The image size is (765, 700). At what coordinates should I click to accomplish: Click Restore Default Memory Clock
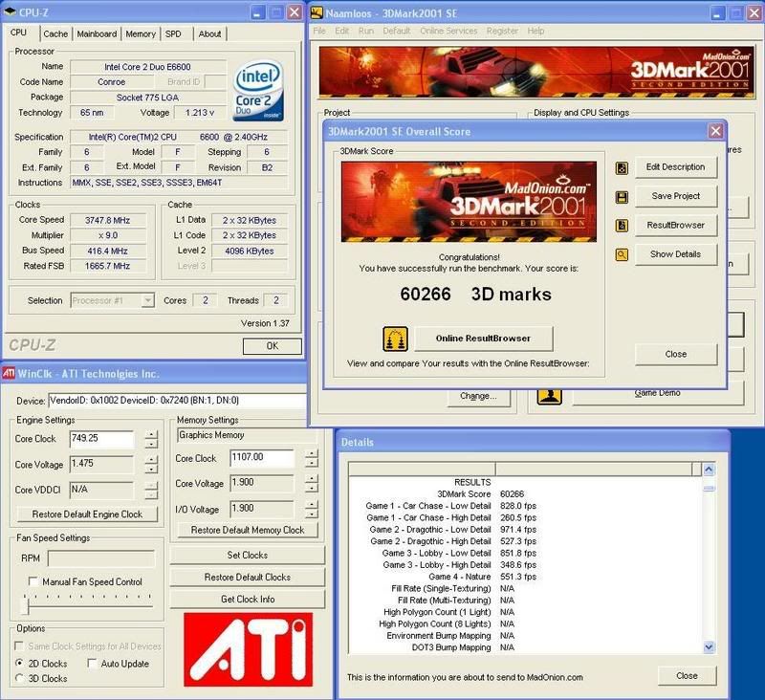click(248, 530)
